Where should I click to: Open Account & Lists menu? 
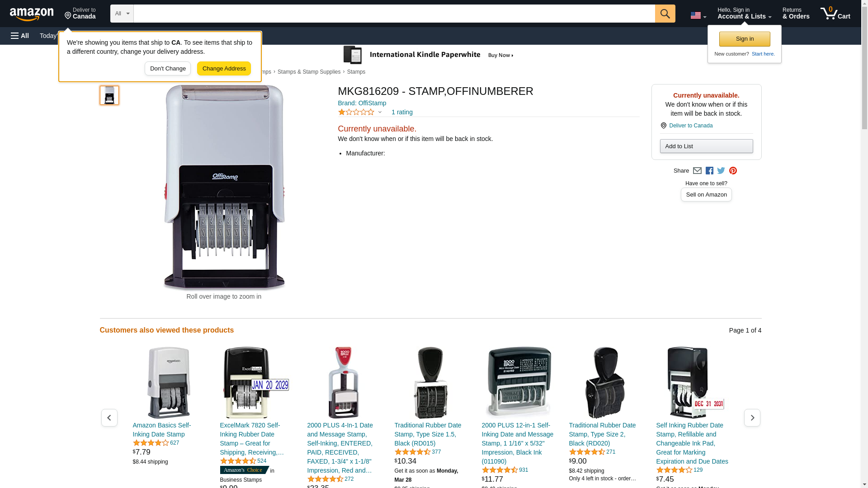[744, 14]
